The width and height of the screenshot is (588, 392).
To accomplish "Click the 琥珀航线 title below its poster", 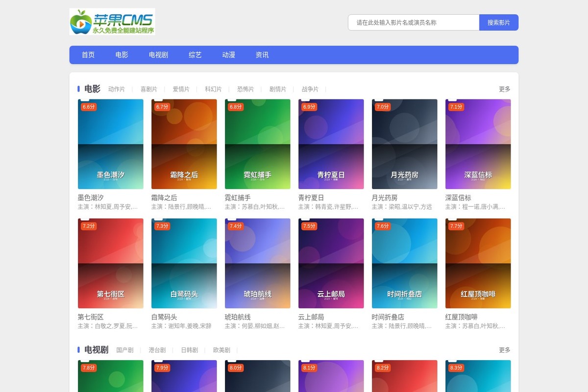I will pos(238,317).
